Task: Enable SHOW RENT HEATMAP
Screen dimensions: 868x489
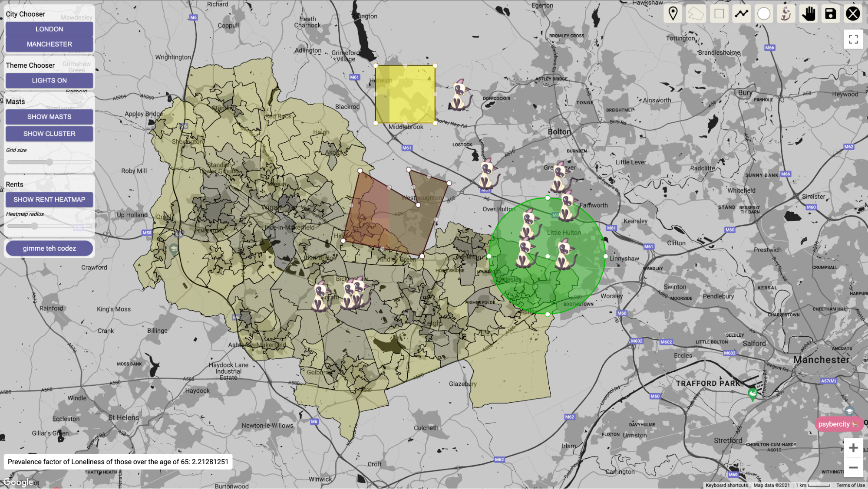Action: tap(49, 200)
